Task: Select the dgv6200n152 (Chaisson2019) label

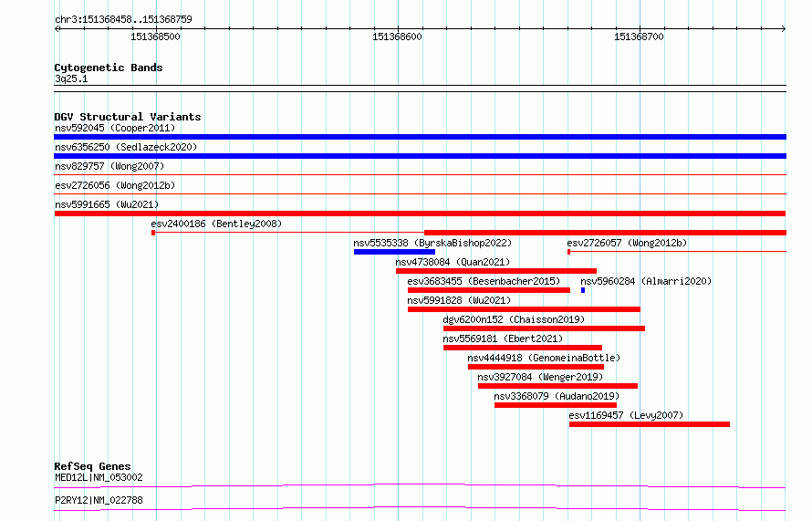Action: (514, 319)
